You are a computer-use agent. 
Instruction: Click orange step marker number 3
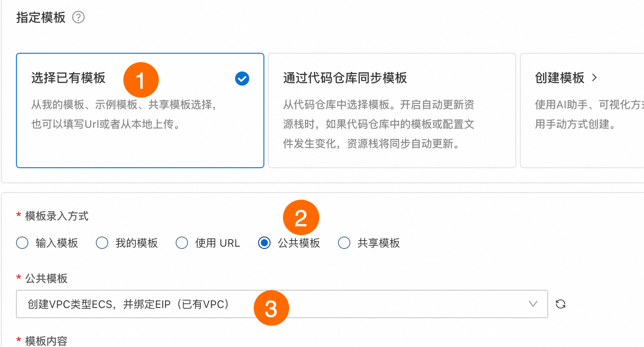(x=271, y=308)
